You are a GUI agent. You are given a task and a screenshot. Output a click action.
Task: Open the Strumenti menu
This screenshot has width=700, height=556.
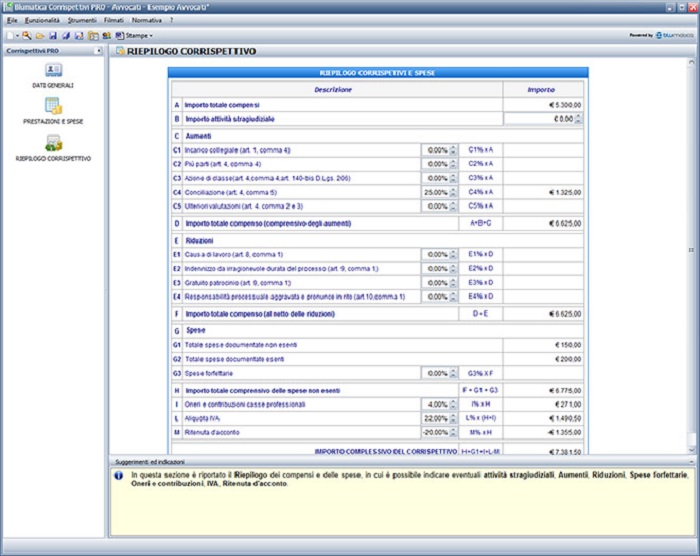[x=82, y=19]
